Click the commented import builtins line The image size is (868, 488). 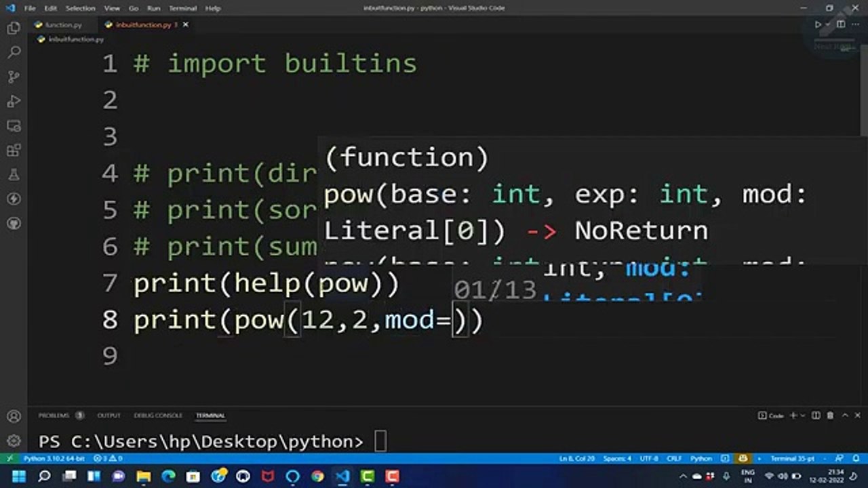tap(275, 64)
